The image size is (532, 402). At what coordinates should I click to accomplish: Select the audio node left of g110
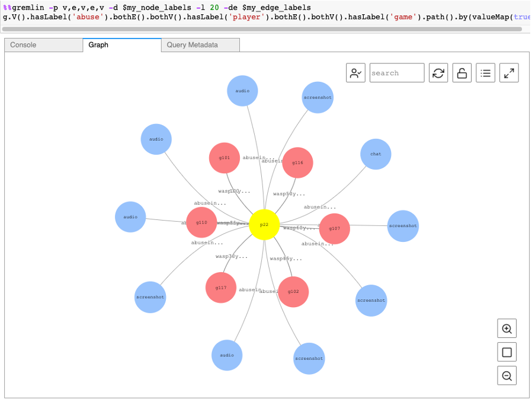(x=130, y=216)
